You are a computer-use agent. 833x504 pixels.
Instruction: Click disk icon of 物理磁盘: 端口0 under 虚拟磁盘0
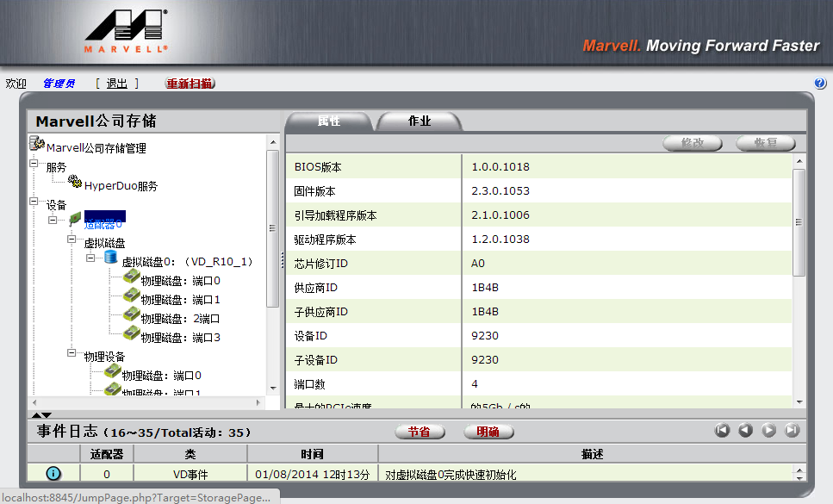coord(132,277)
